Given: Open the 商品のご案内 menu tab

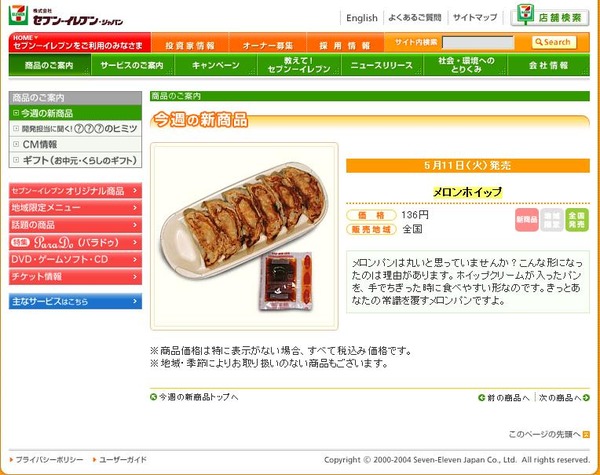Looking at the screenshot, I should point(50,65).
